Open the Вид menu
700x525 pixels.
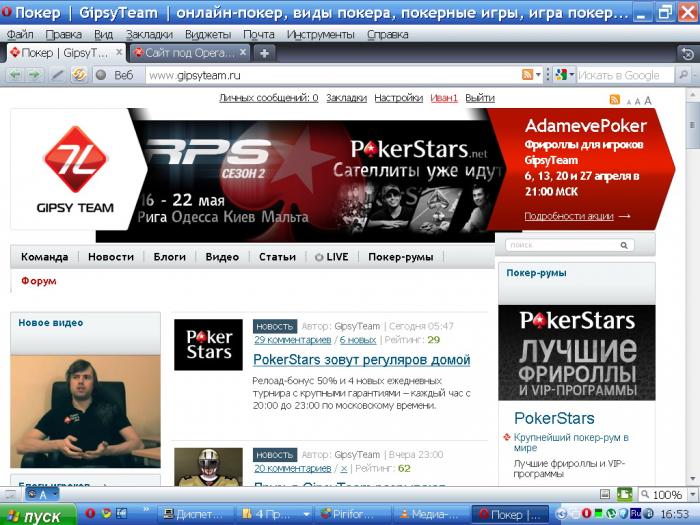pos(103,34)
